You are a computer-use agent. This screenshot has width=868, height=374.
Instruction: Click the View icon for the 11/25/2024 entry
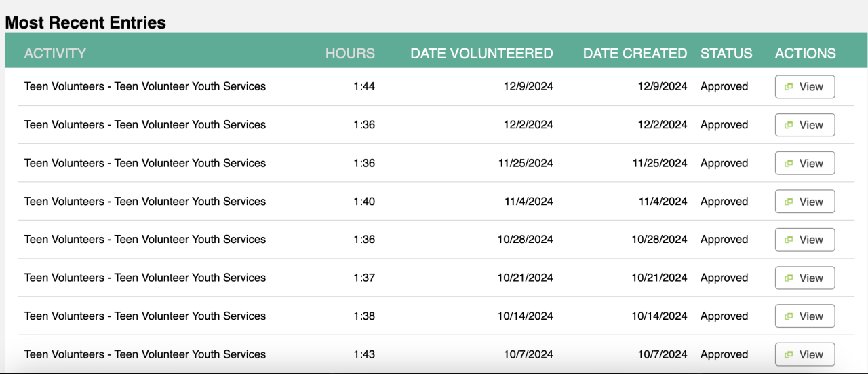pos(789,164)
